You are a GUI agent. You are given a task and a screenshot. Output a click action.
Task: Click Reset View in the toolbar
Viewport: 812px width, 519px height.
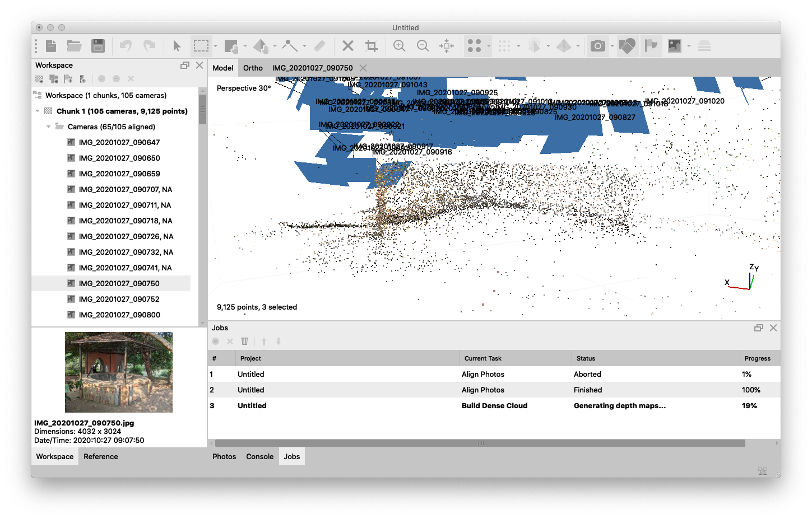(x=447, y=45)
